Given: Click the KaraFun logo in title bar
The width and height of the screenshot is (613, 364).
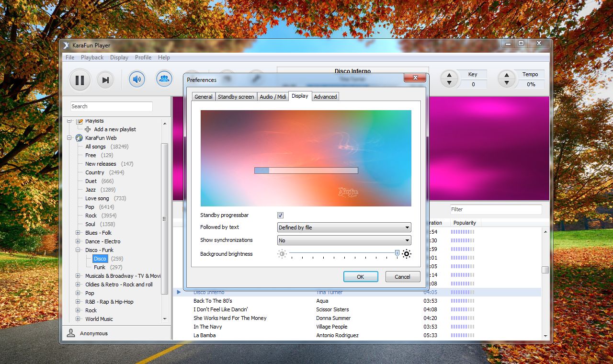Looking at the screenshot, I should tap(67, 45).
